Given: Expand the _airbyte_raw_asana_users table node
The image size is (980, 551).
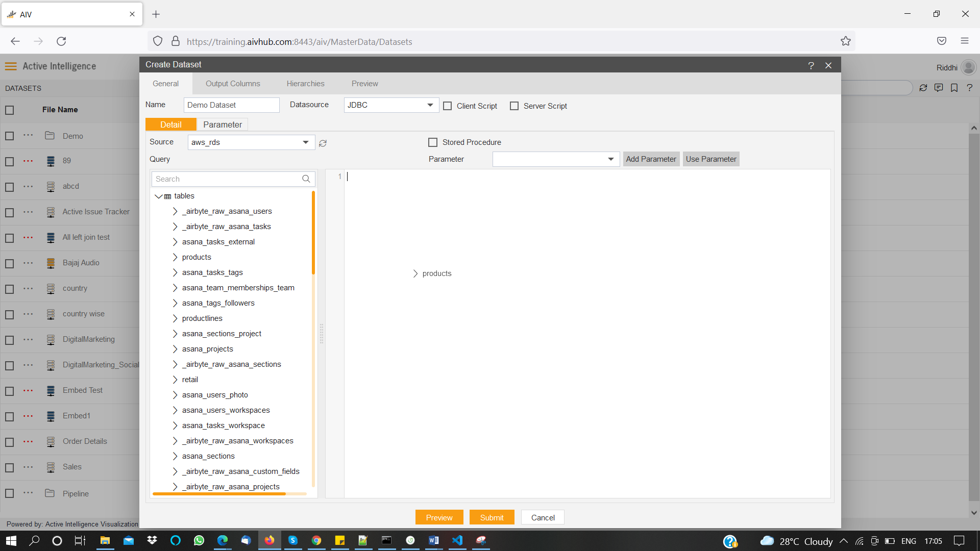Looking at the screenshot, I should tap(175, 211).
